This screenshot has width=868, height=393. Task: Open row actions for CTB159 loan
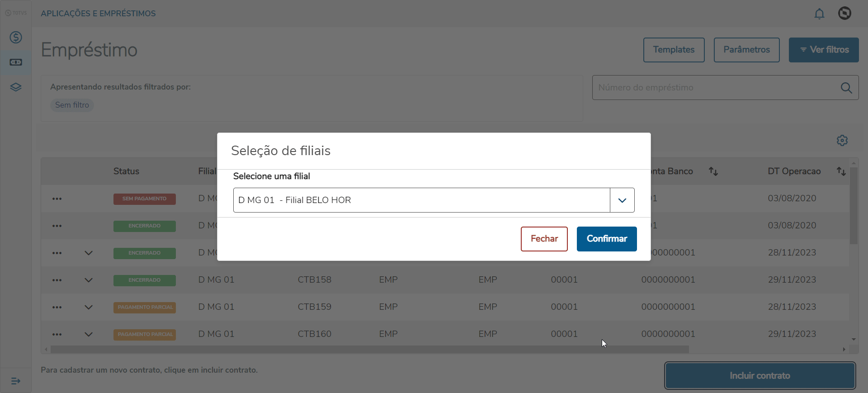[x=57, y=308]
